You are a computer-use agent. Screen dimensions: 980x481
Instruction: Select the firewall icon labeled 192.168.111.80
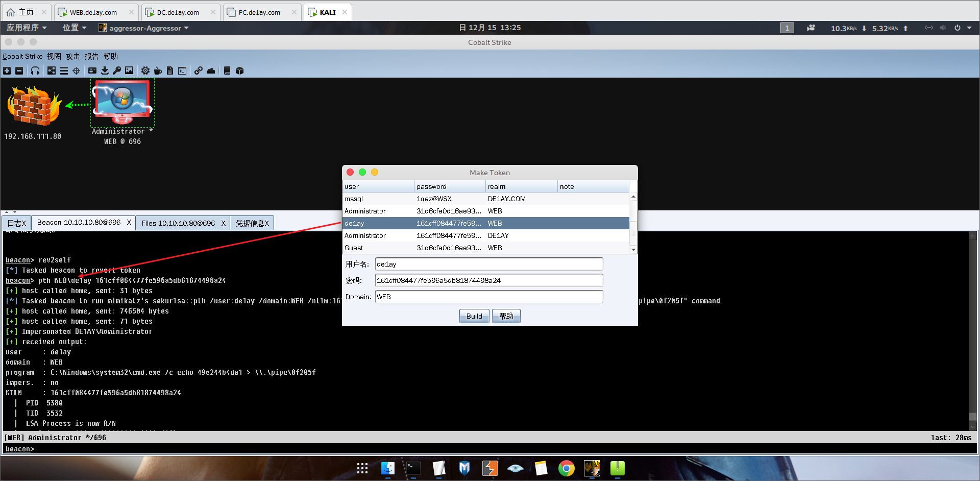(x=34, y=106)
